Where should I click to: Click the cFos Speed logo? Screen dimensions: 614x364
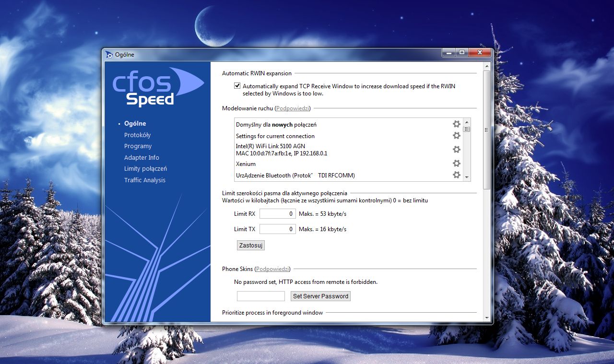click(x=158, y=87)
